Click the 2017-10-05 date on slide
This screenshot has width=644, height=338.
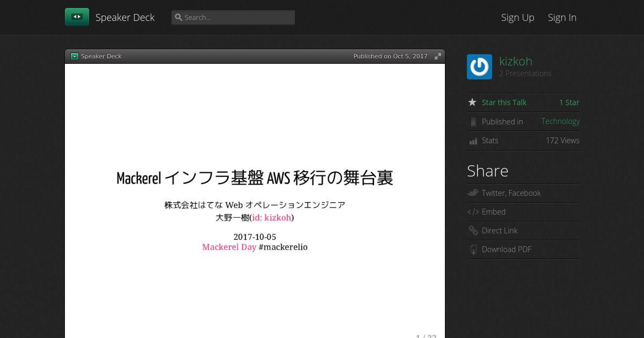[x=255, y=237]
